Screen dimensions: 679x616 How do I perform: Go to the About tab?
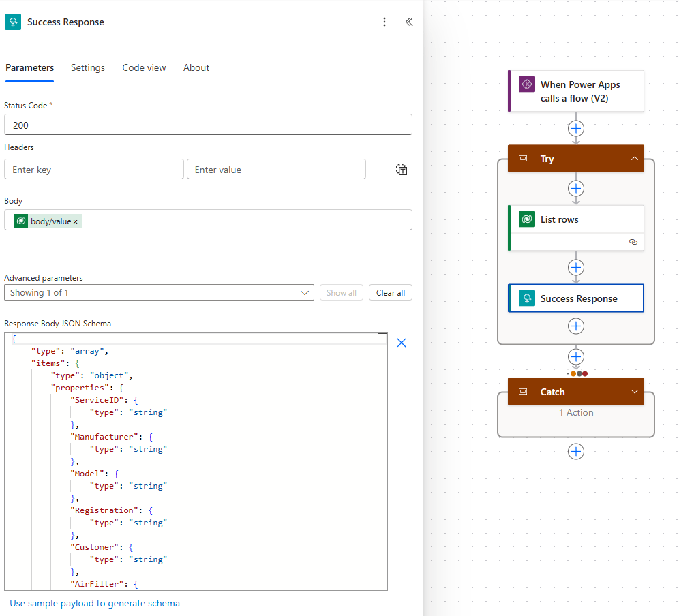[196, 67]
